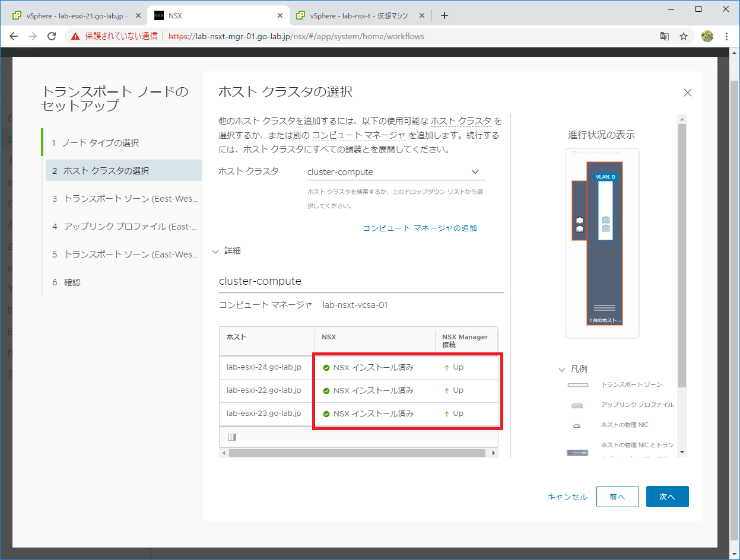Click the NSX Manager 接続 column header
740x560 pixels.
466,341
